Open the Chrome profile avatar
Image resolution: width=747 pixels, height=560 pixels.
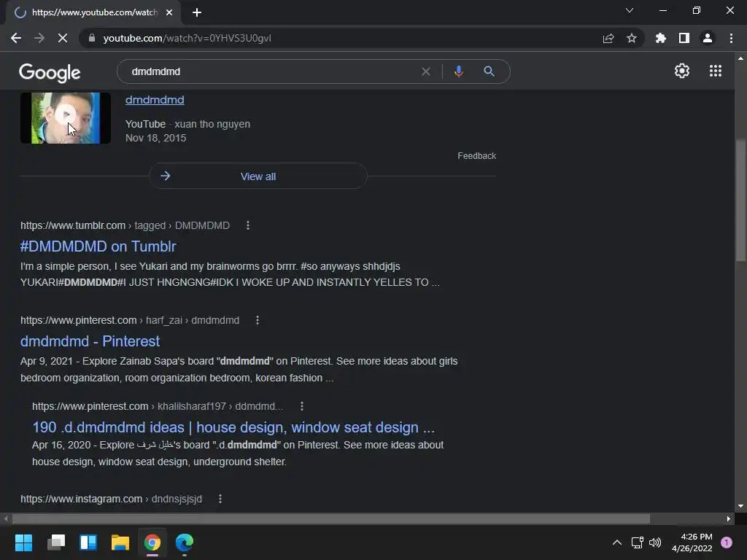pyautogui.click(x=708, y=38)
